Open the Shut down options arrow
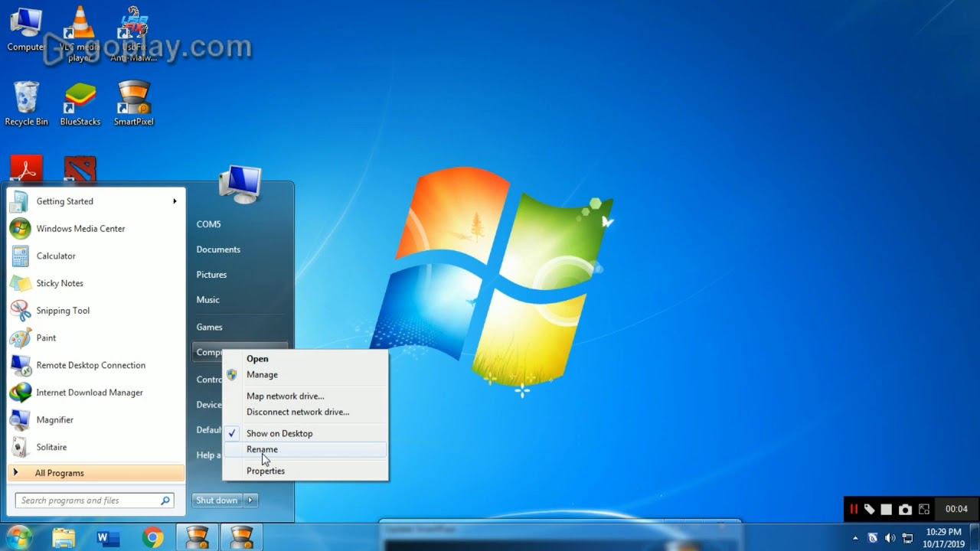The image size is (980, 551). pos(250,500)
